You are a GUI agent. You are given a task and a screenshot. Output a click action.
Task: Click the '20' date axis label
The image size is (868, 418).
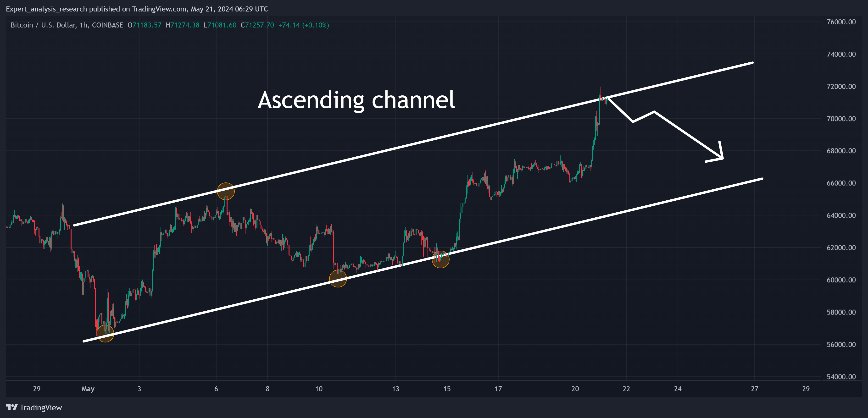575,389
